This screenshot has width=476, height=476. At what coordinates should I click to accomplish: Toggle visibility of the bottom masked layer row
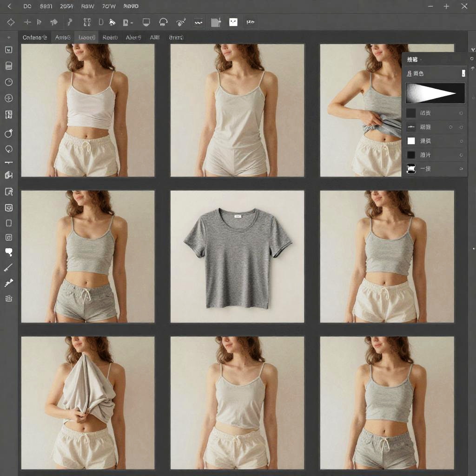461,169
